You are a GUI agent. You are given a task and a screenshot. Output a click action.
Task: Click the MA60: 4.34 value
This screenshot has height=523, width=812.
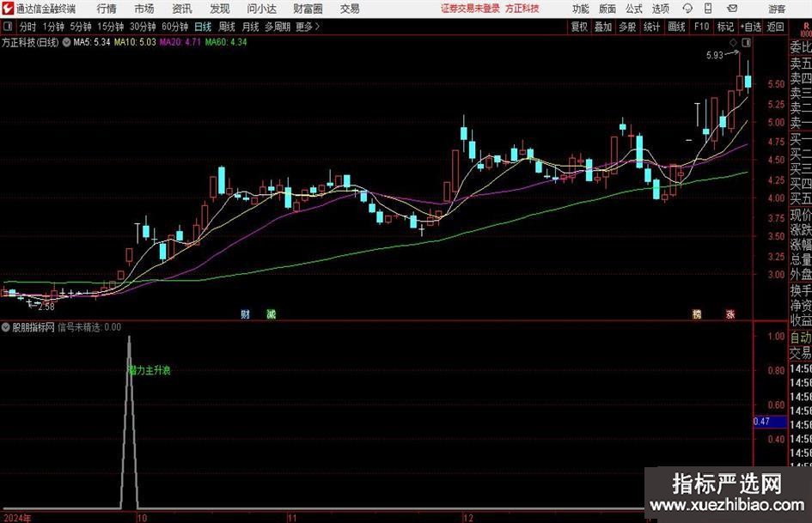pos(226,42)
